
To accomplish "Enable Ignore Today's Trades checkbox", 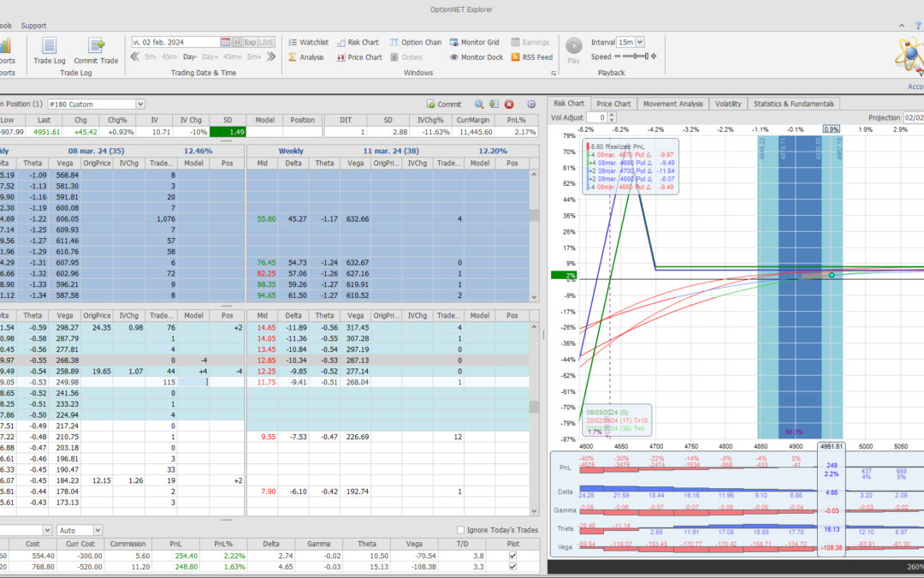I will coord(462,530).
